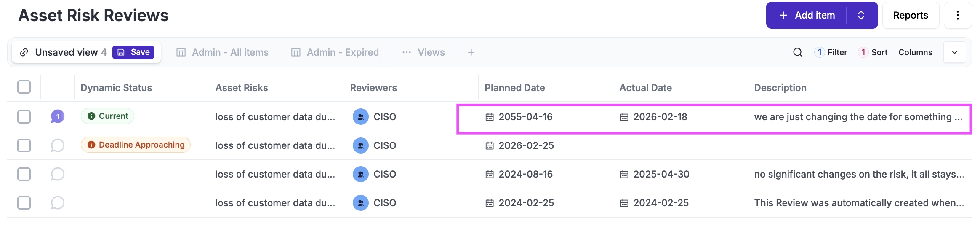Click the search magnifier icon
This screenshot has height=237, width=980.
(x=797, y=52)
